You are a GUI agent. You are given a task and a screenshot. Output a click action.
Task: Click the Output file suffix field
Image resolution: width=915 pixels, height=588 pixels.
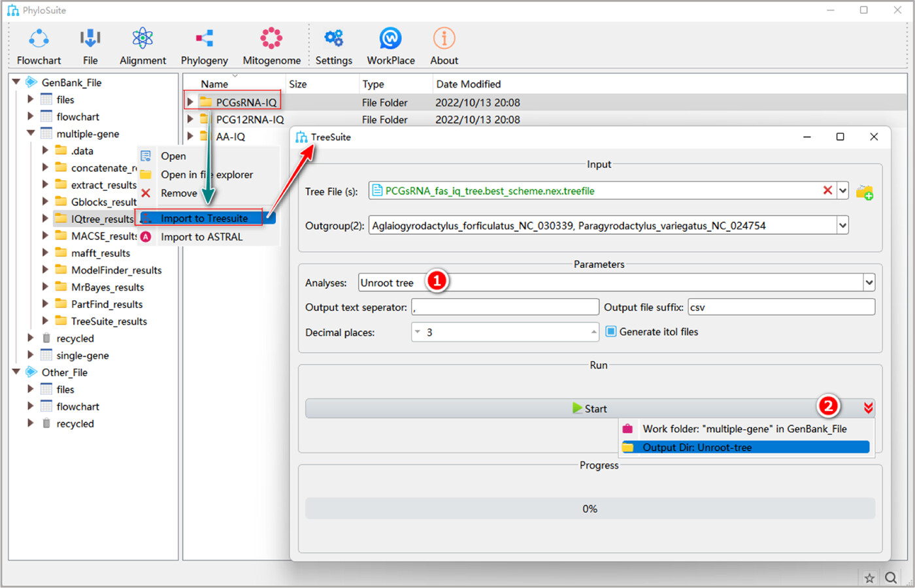pyautogui.click(x=781, y=307)
